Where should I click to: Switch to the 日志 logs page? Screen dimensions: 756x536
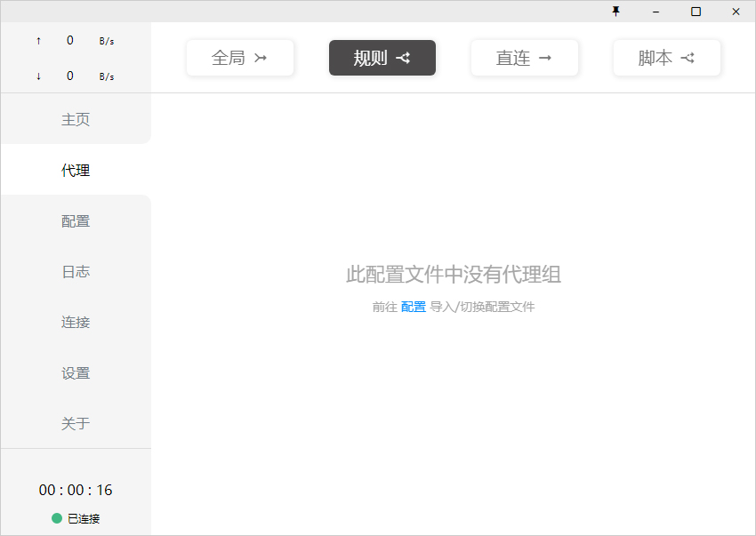click(x=75, y=271)
